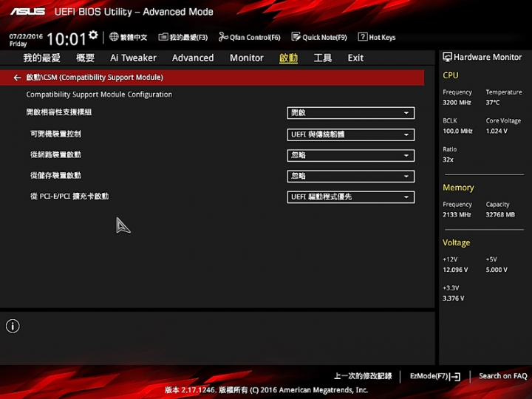Switch to 概要 tab
Viewport: 532px width, 399px height.
pyautogui.click(x=85, y=58)
